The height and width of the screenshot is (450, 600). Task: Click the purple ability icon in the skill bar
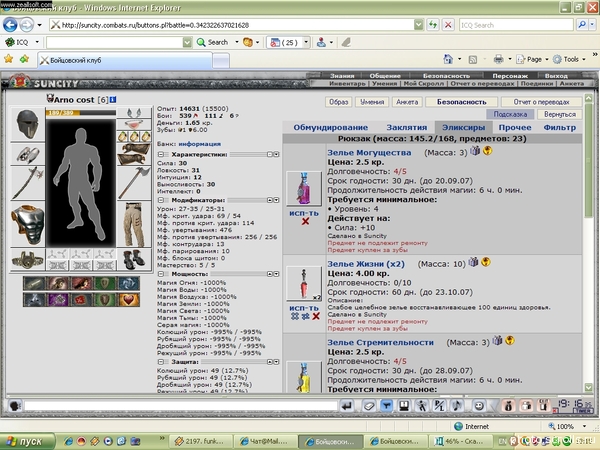(x=57, y=299)
